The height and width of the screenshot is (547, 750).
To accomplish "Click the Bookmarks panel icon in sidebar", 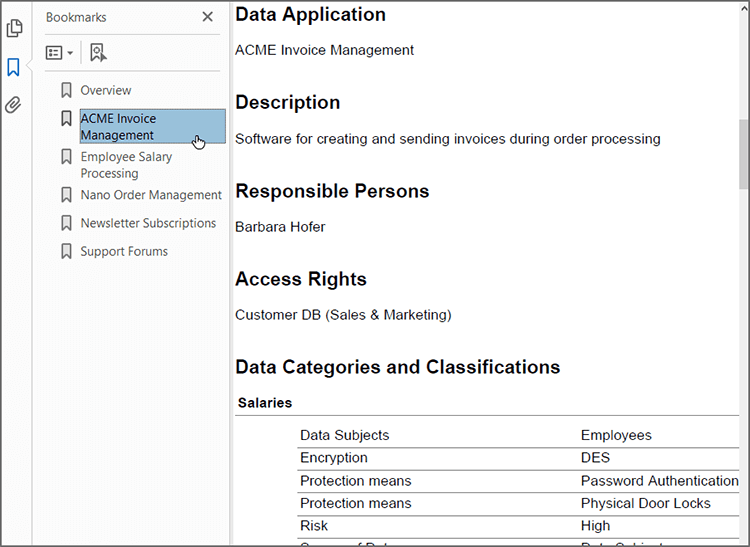I will pos(14,67).
